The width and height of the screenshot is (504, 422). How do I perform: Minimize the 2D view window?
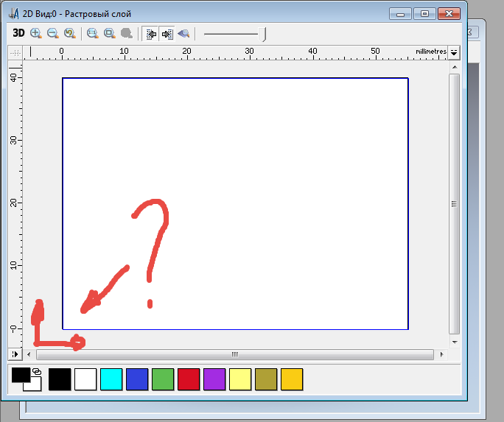(400, 14)
